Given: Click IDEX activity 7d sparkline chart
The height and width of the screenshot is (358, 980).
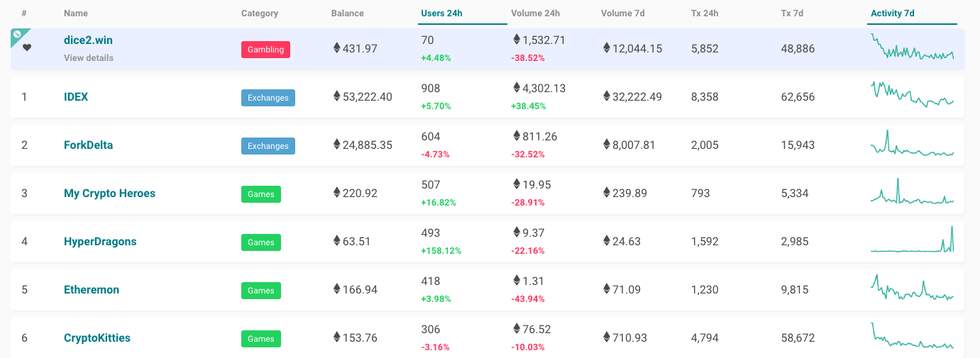Looking at the screenshot, I should pyautogui.click(x=913, y=94).
